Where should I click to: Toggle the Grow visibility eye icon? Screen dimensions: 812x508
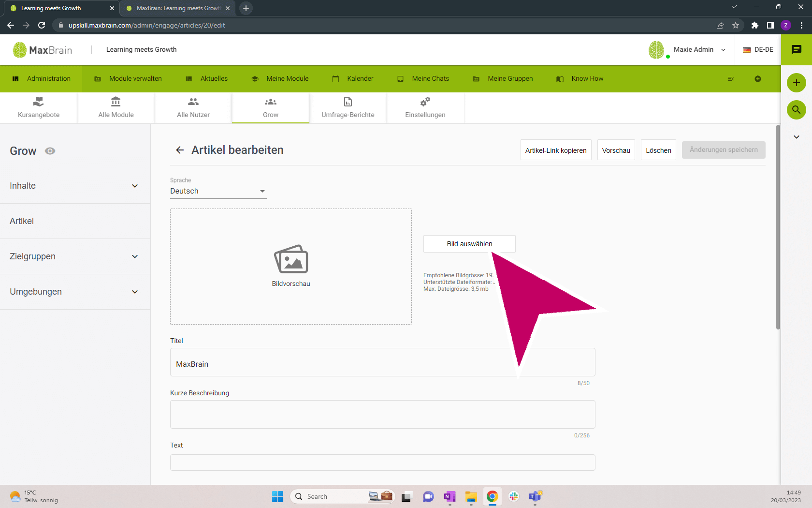coord(50,151)
